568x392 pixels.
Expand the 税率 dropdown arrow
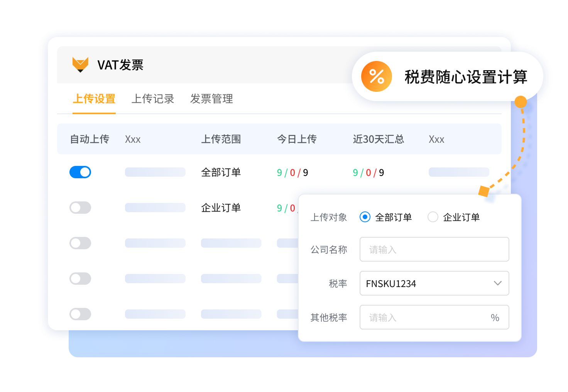coord(497,283)
